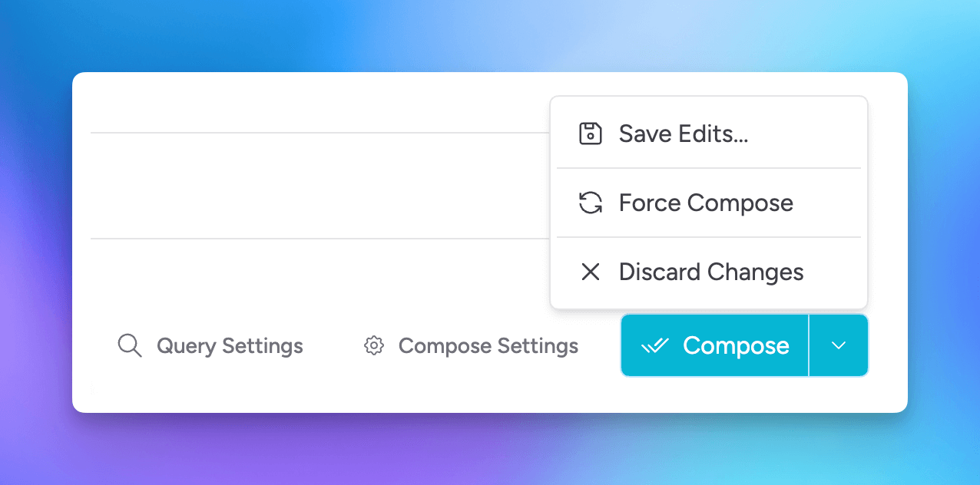Click the magnifying glass icon before Query Settings

point(130,345)
